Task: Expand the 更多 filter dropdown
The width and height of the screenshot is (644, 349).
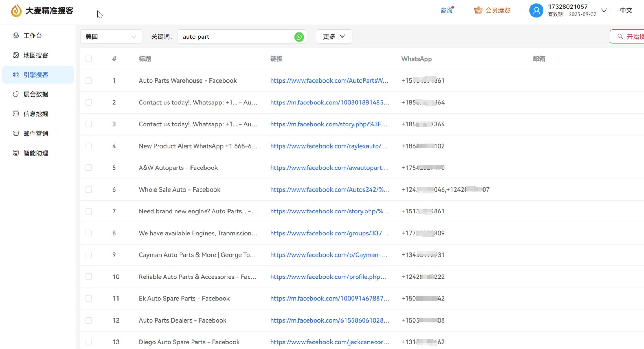Action: [334, 37]
